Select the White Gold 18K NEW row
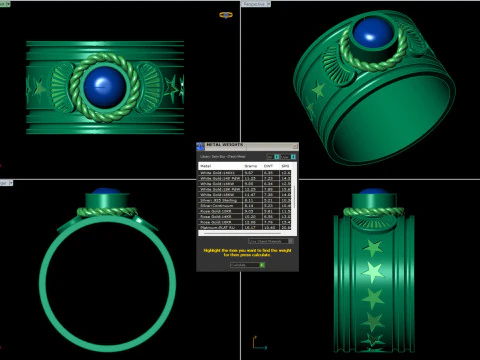The height and width of the screenshot is (360, 480). tap(245, 189)
